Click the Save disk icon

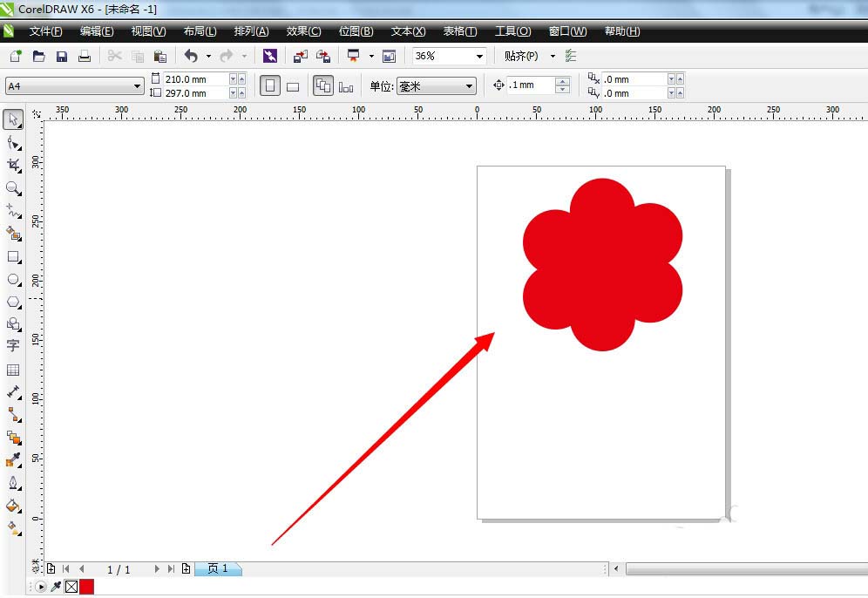tap(62, 56)
